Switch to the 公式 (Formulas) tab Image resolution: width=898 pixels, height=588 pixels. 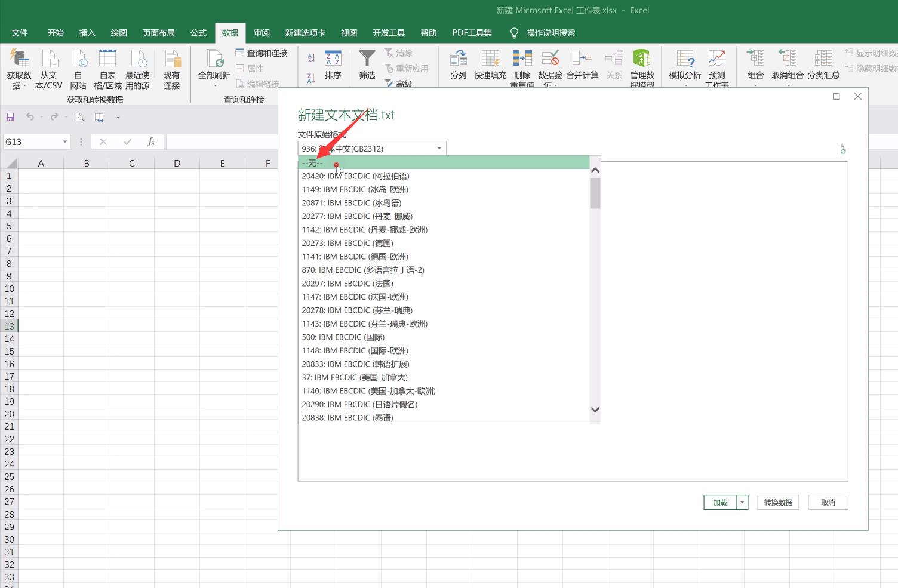click(x=198, y=33)
